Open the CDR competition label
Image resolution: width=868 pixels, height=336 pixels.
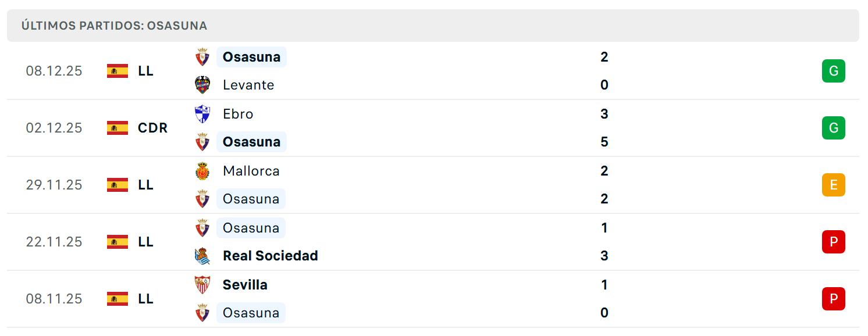[x=153, y=128]
